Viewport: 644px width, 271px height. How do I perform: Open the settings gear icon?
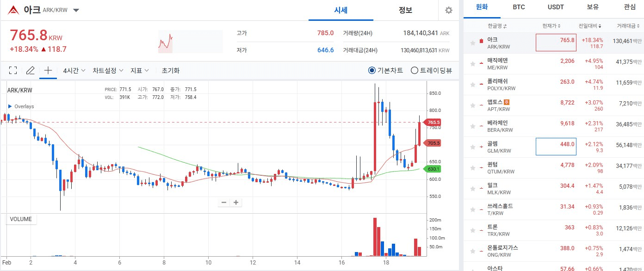448,10
